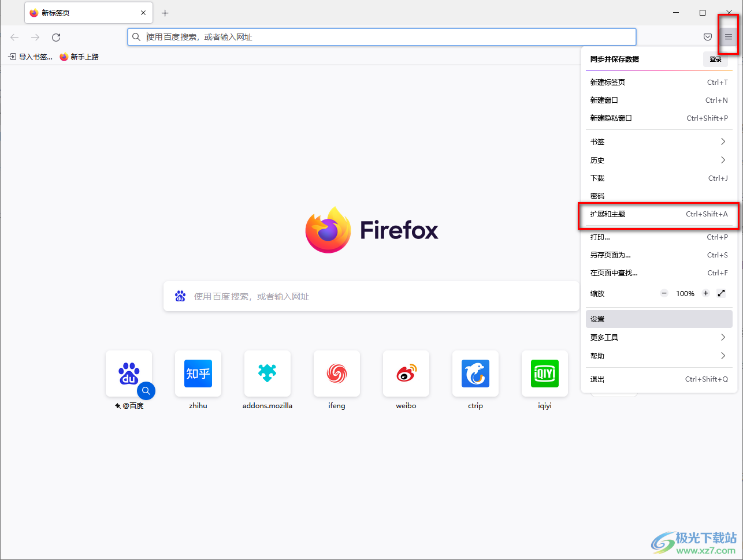This screenshot has height=560, width=743.
Task: Open 下载 from the menu
Action: (659, 178)
